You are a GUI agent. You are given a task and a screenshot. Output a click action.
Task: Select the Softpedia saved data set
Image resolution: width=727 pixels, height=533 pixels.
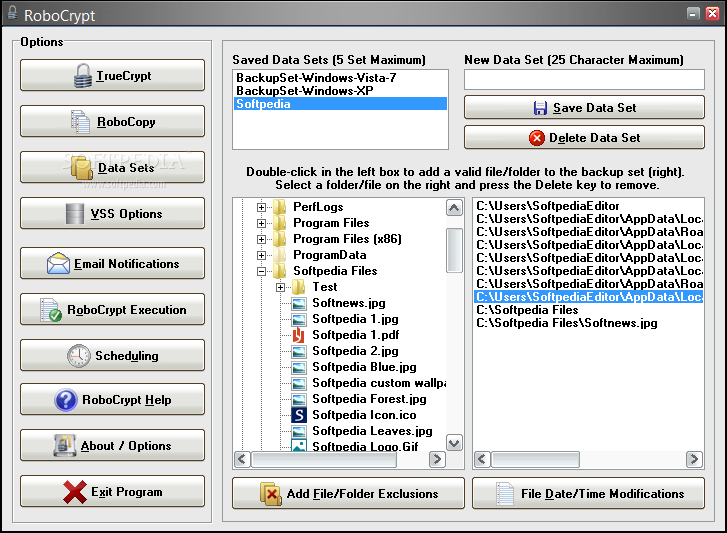coord(340,104)
